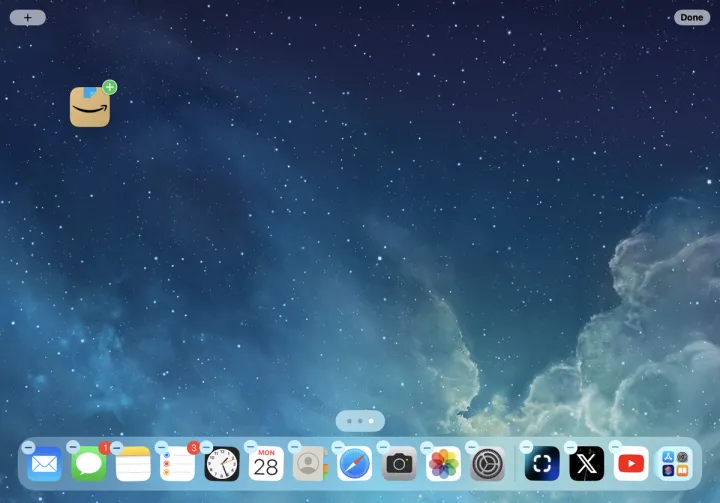
Task: Open the Calendar app showing MON 28
Action: coord(266,464)
